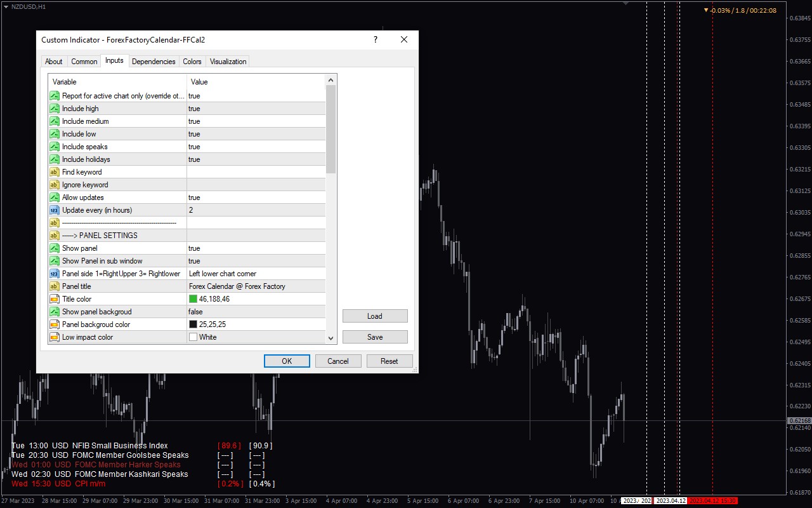Toggle the 'Include high' true value
This screenshot has width=812, height=508.
pos(256,109)
